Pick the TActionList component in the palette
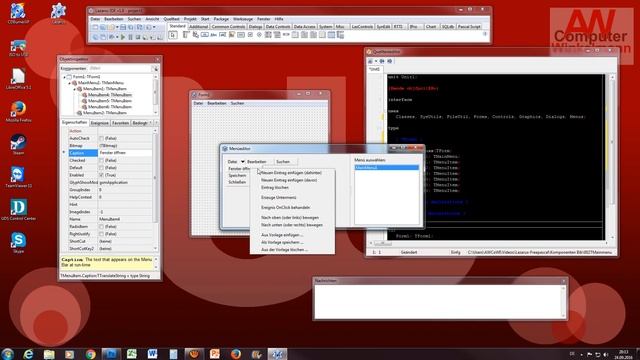Viewport: 640px width, 360px height. pyautogui.click(x=340, y=35)
